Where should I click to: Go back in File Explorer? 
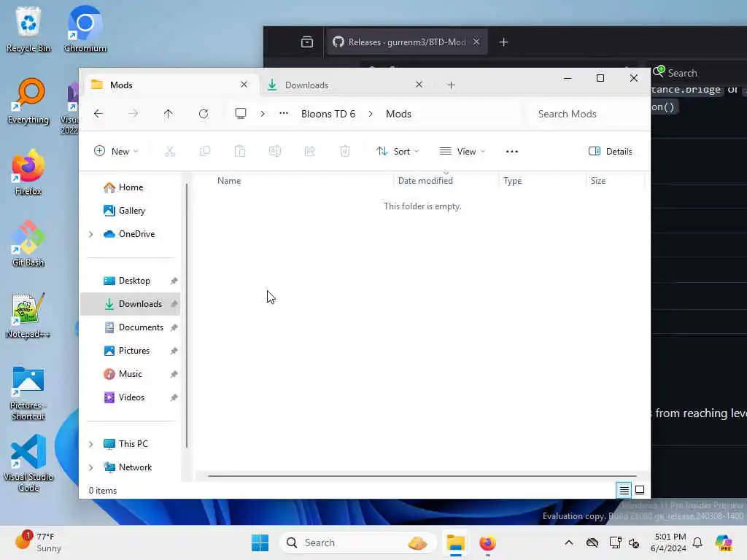point(98,114)
